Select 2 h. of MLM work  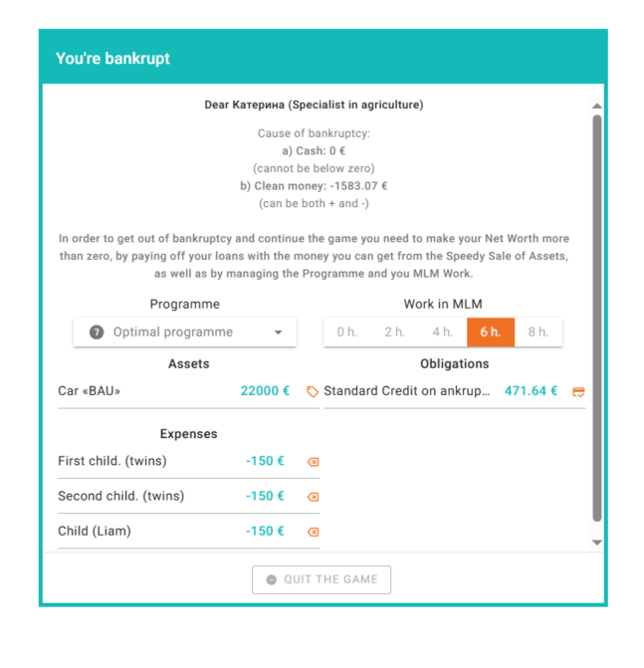point(394,333)
